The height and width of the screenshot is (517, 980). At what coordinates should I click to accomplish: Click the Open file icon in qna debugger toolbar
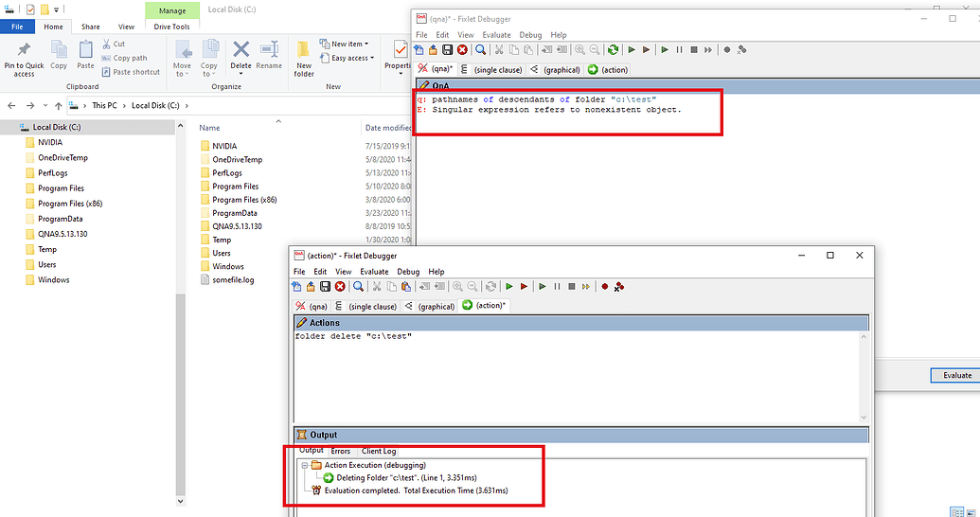(x=433, y=49)
